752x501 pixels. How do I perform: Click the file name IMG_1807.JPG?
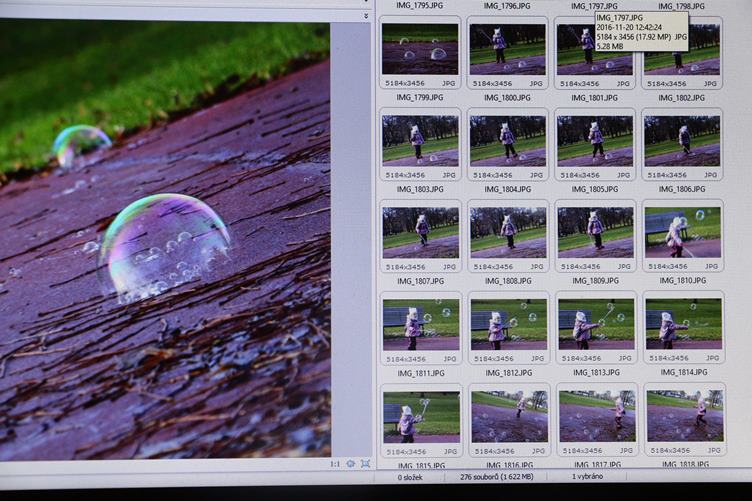(421, 281)
